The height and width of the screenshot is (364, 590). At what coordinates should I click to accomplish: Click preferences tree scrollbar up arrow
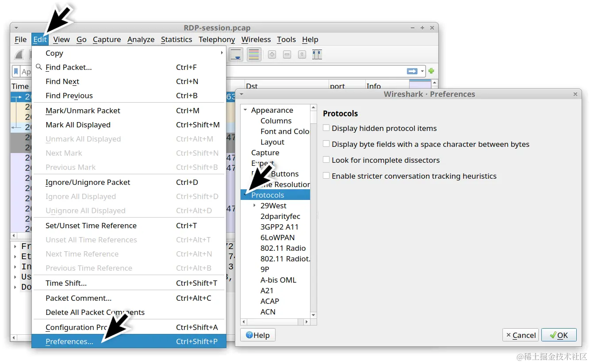tap(314, 107)
